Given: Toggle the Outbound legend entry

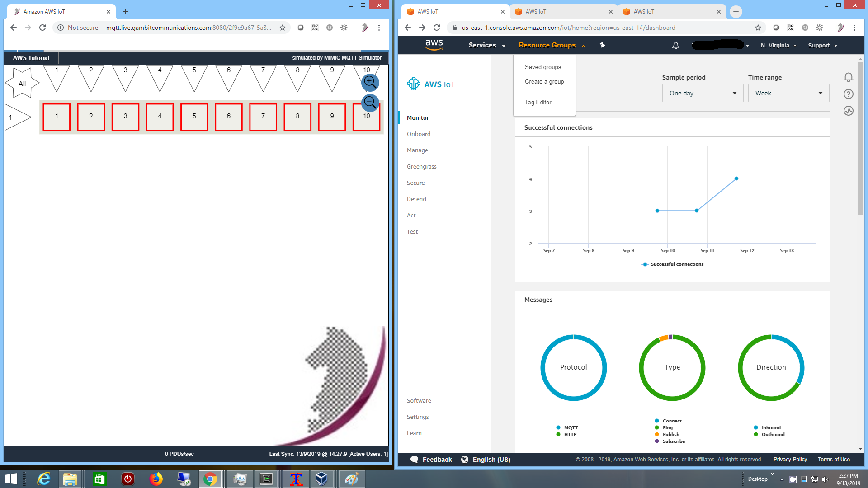Looking at the screenshot, I should point(769,434).
